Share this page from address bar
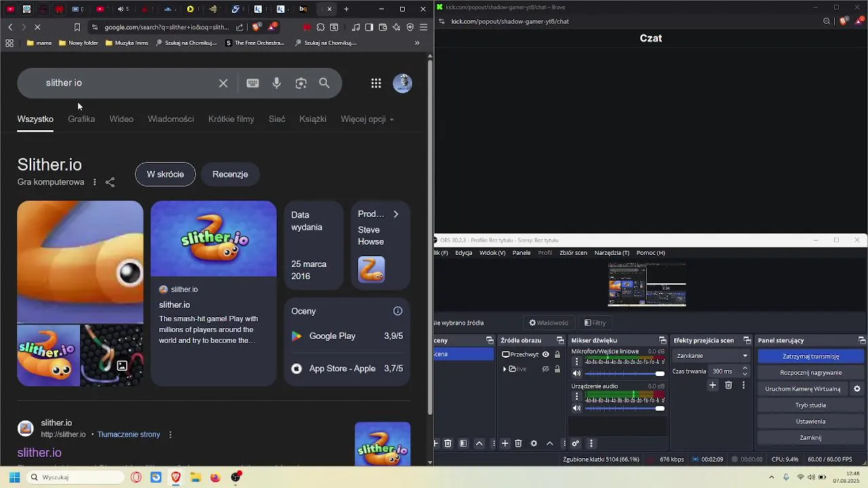This screenshot has height=488, width=868. point(239,27)
